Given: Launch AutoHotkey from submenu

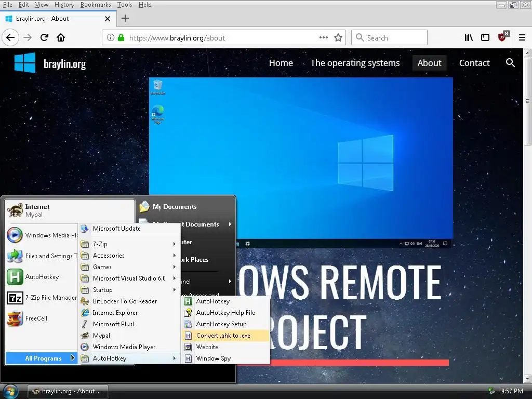Looking at the screenshot, I should pos(225,301).
